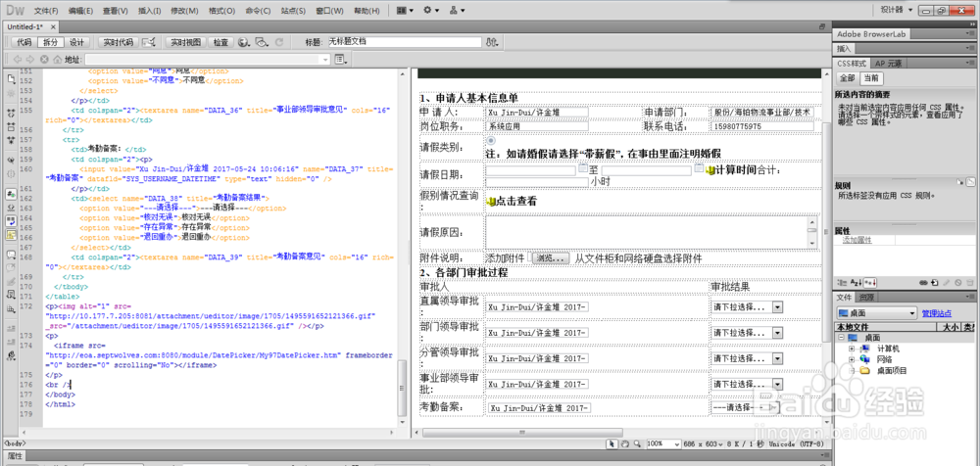980x466 pixels.
Task: Click the collapse full tag icon
Action: (11, 114)
